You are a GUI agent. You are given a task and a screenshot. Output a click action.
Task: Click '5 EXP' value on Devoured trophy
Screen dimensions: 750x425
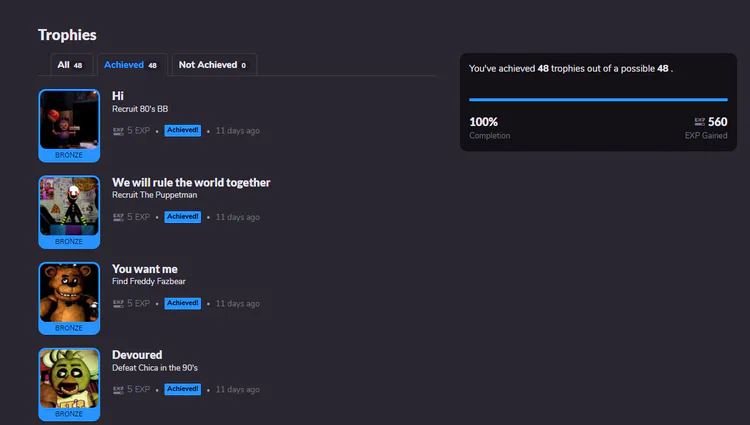pyautogui.click(x=139, y=390)
